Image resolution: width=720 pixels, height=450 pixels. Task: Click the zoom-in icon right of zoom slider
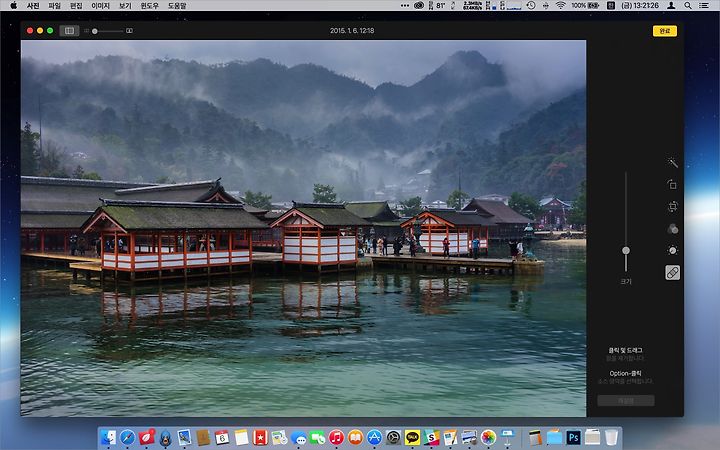[129, 31]
